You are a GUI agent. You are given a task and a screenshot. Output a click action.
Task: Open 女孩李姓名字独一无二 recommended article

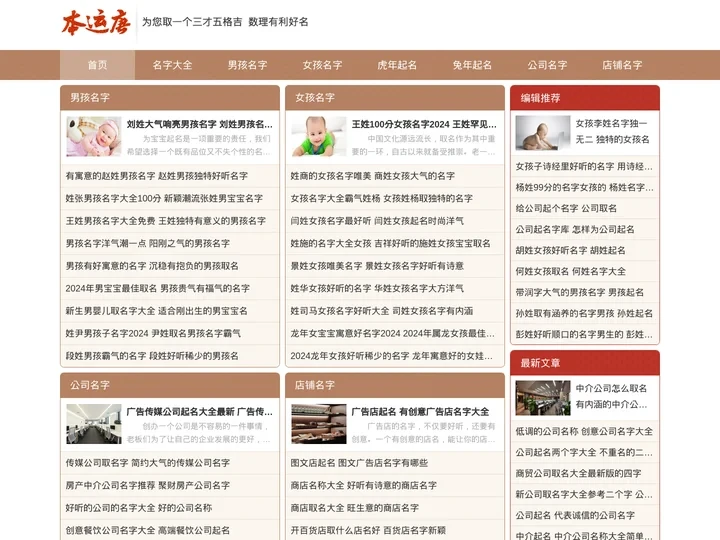[x=613, y=131]
